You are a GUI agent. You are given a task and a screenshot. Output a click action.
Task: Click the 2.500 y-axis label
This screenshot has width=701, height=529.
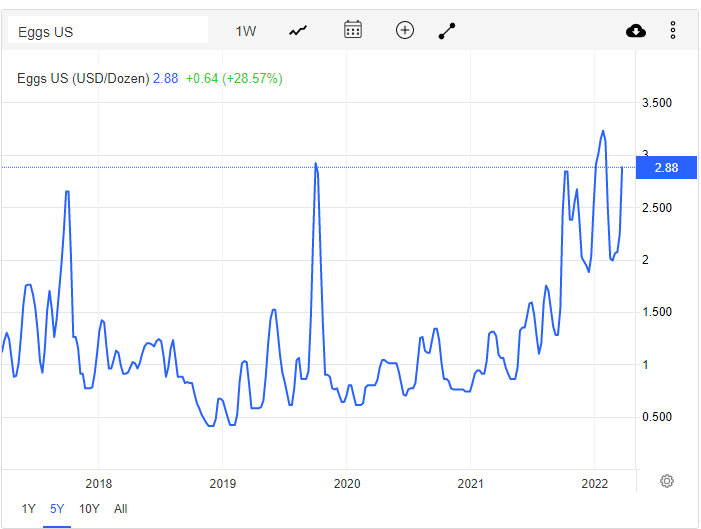pos(657,208)
